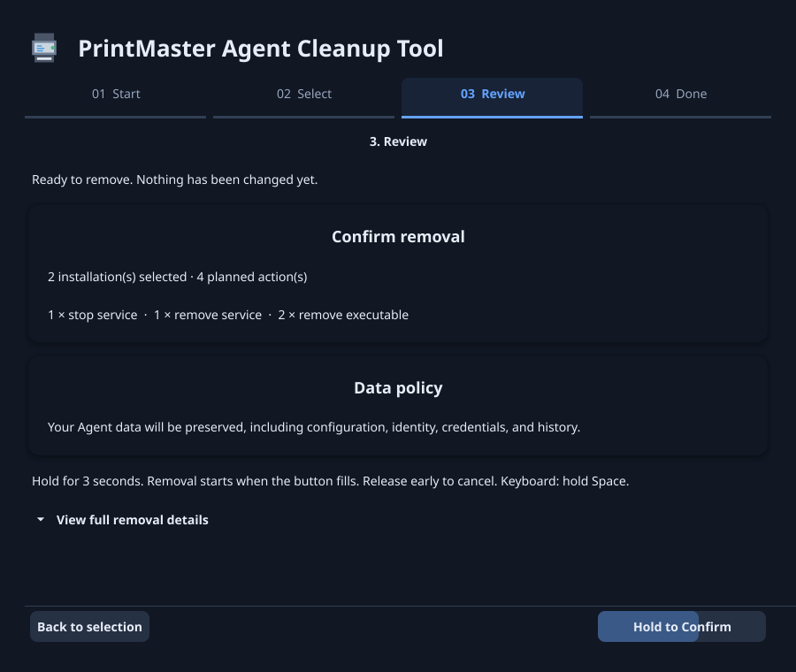Click the 'Hold for 3 seconds' instruction text
796x672 pixels.
331,481
